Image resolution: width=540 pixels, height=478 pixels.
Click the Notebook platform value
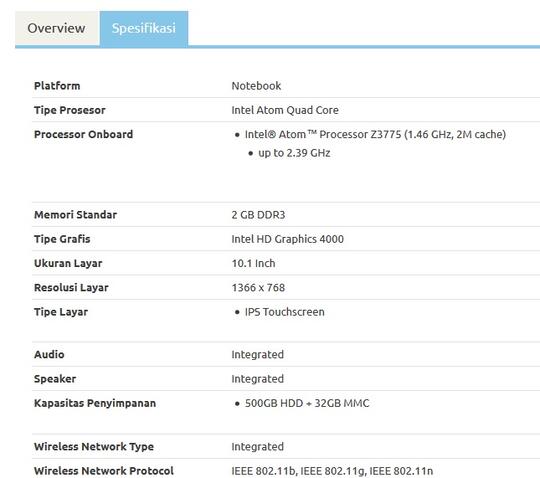(x=256, y=86)
